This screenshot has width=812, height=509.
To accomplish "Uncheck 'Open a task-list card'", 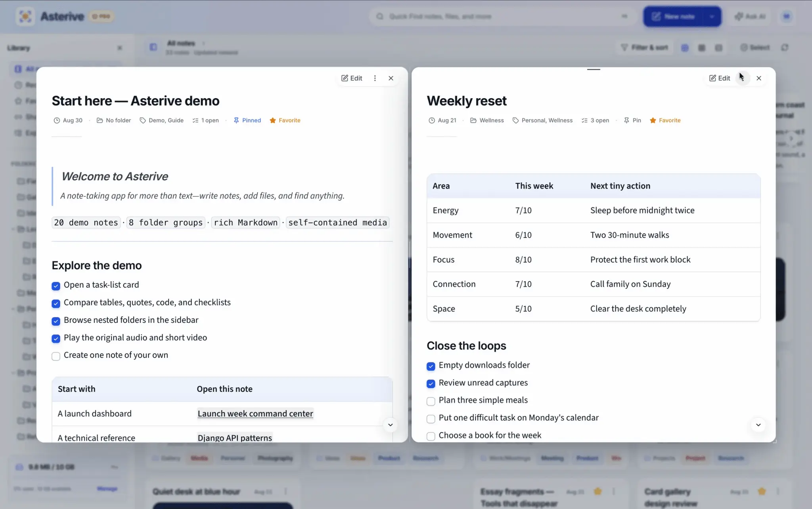I will point(56,286).
